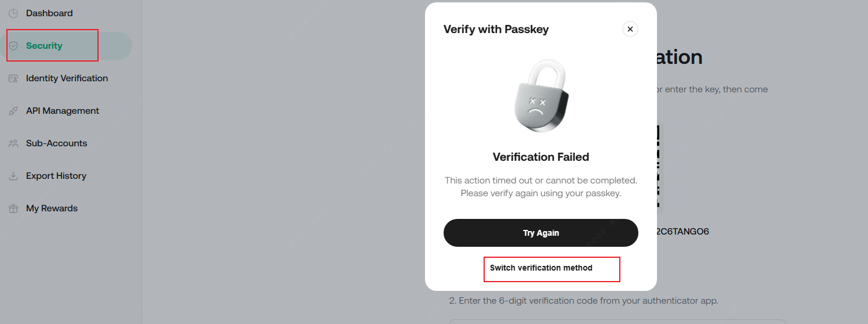Open My Rewards page
The width and height of the screenshot is (868, 324).
tap(52, 208)
